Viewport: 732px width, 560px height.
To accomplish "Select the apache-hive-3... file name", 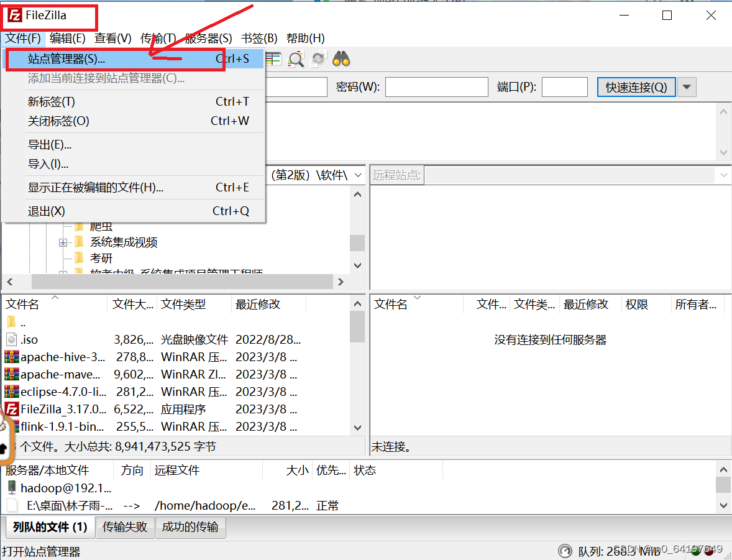I will pyautogui.click(x=63, y=357).
